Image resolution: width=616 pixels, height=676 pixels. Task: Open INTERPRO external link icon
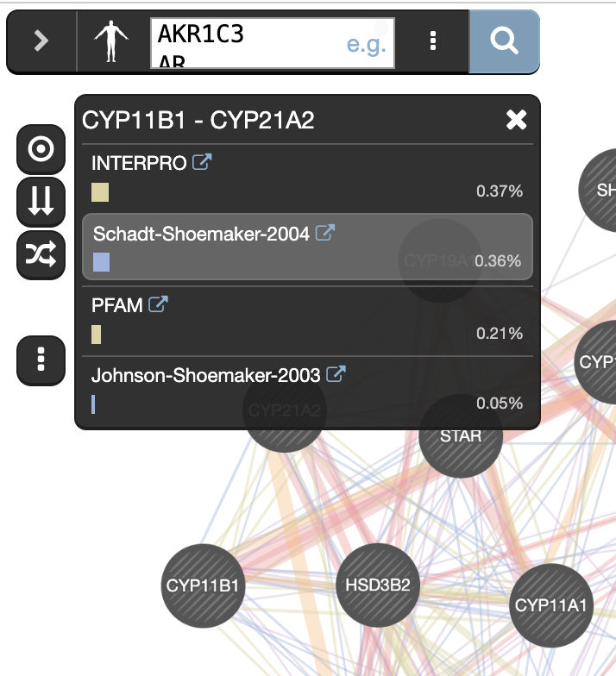(202, 162)
